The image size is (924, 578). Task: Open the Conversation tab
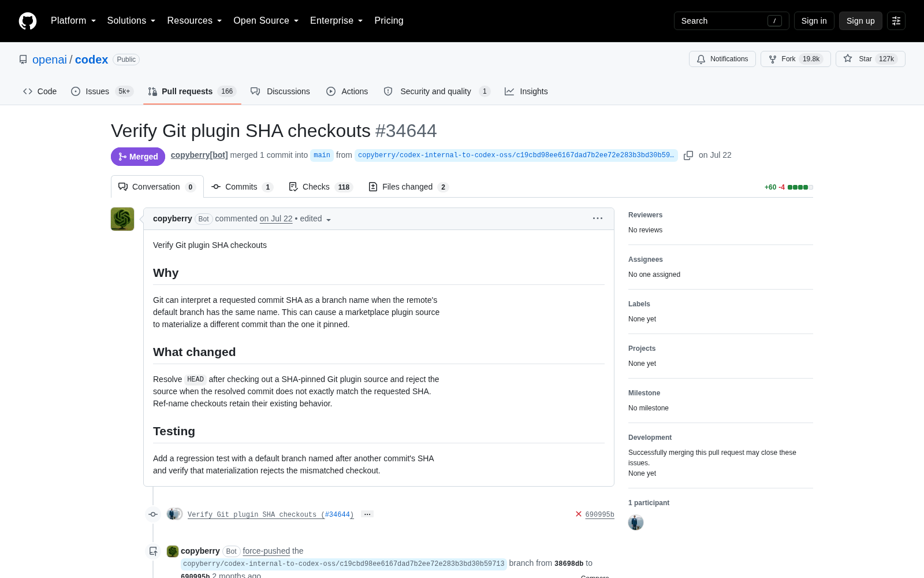click(x=157, y=187)
